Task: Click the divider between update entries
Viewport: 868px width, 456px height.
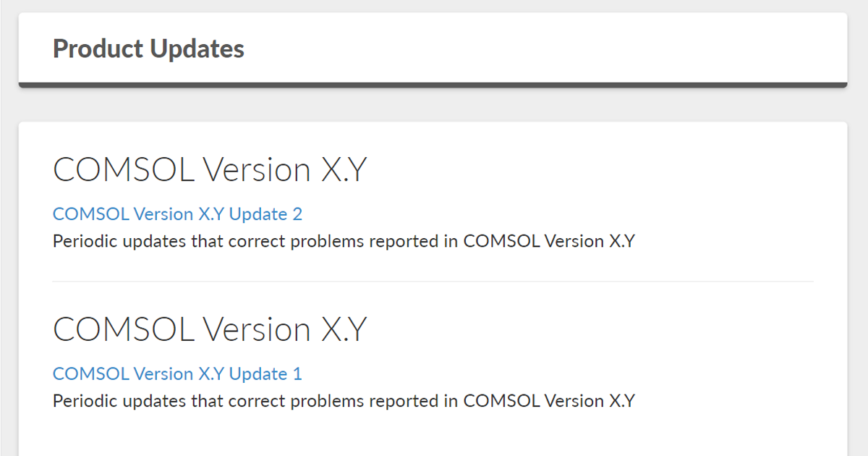Action: pyautogui.click(x=434, y=281)
